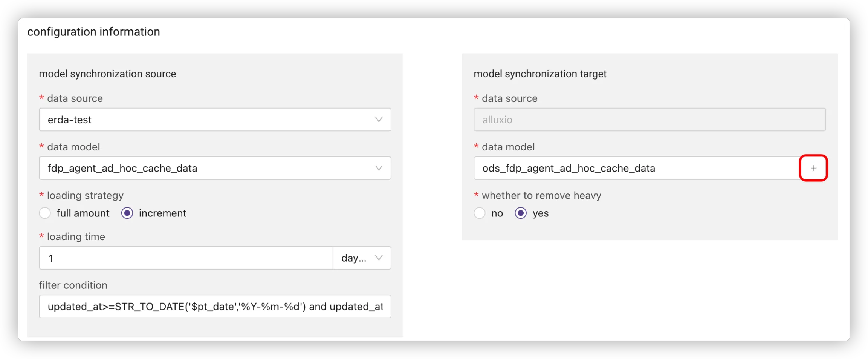Image resolution: width=868 pixels, height=359 pixels.
Task: Open the fdp_agent_ad_hoc_cache_data model dropdown
Action: pos(207,168)
